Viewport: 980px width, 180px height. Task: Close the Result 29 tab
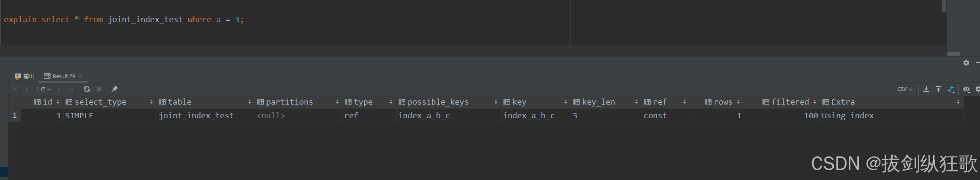80,76
